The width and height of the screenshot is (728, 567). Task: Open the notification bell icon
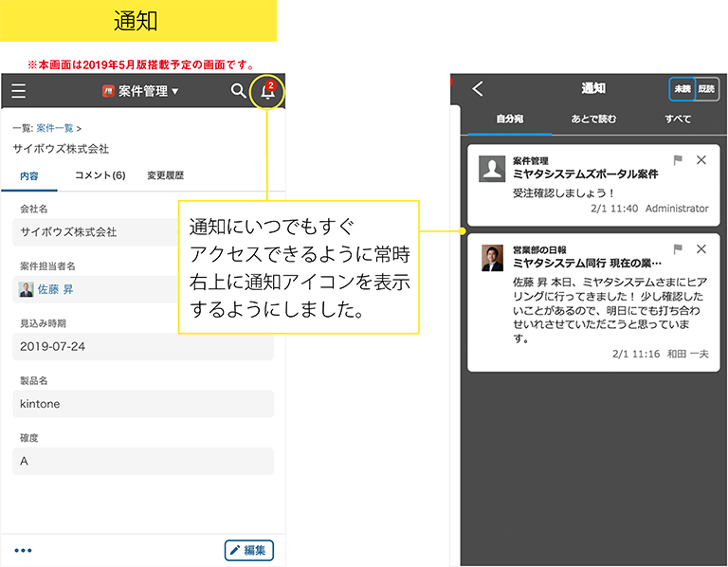pyautogui.click(x=267, y=91)
